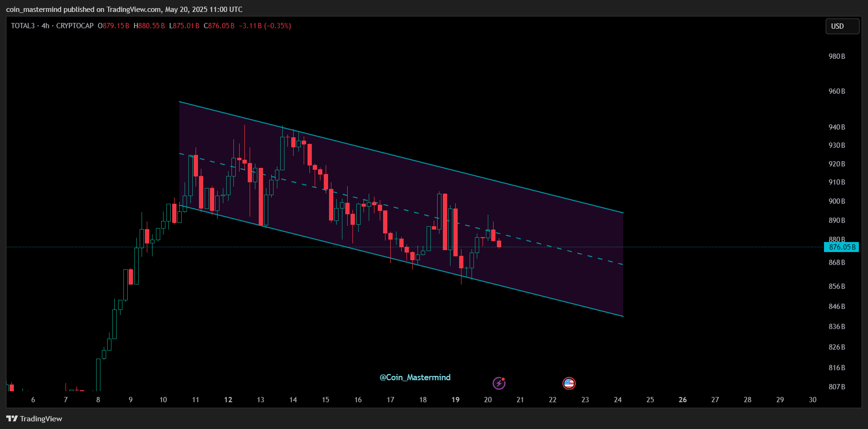
Task: Click the 890B price axis label
Action: (837, 220)
